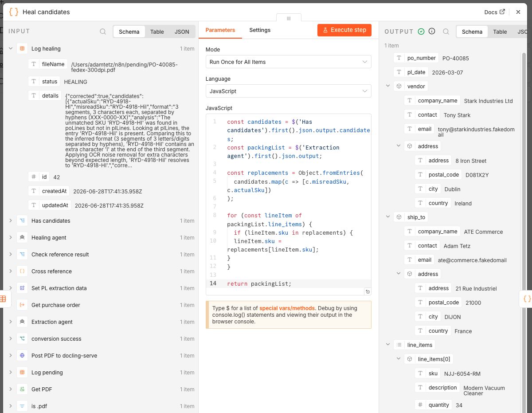532x413 pixels.
Task: Click the panel drag handle icon at top
Action: [x=289, y=18]
